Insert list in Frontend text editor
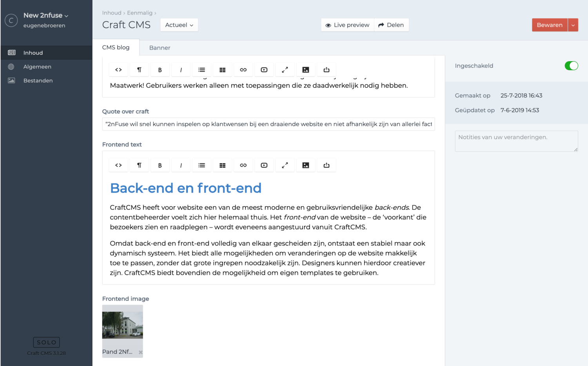This screenshot has height=366, width=588. pyautogui.click(x=201, y=165)
